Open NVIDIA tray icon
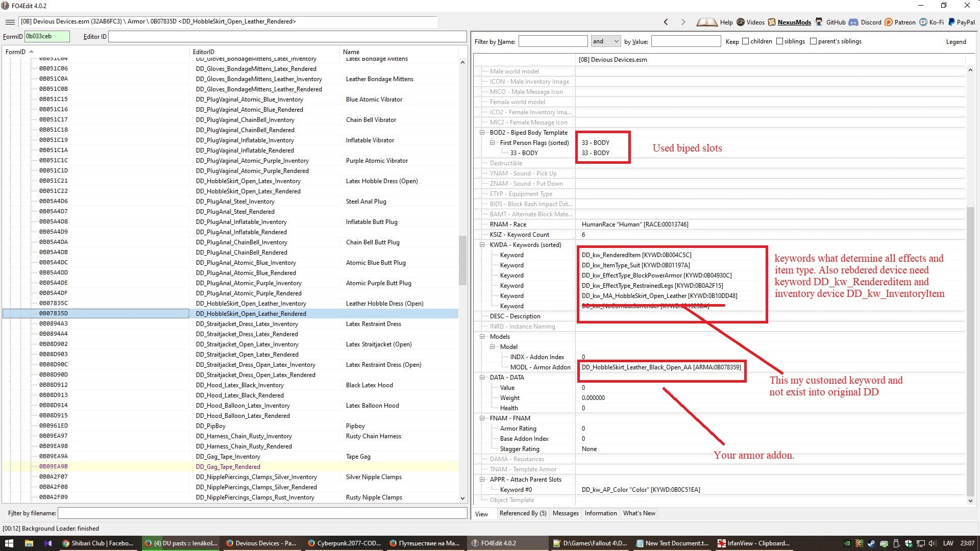980x551 pixels. (x=847, y=543)
